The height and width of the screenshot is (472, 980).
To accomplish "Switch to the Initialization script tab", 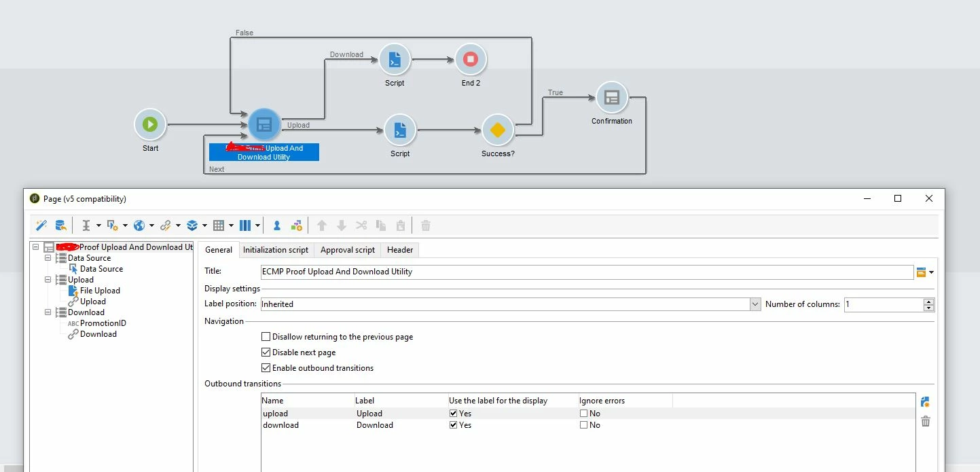I will pos(276,250).
